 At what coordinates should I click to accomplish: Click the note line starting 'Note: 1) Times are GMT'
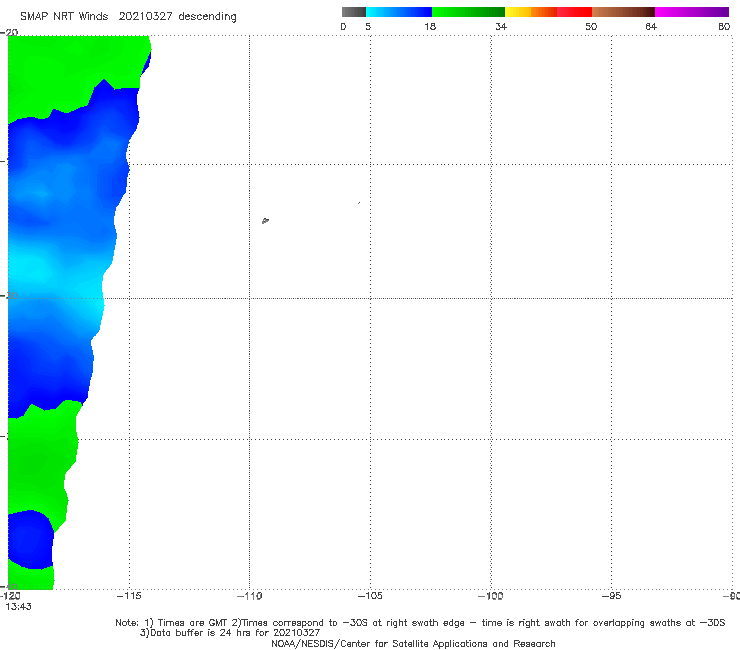420,623
